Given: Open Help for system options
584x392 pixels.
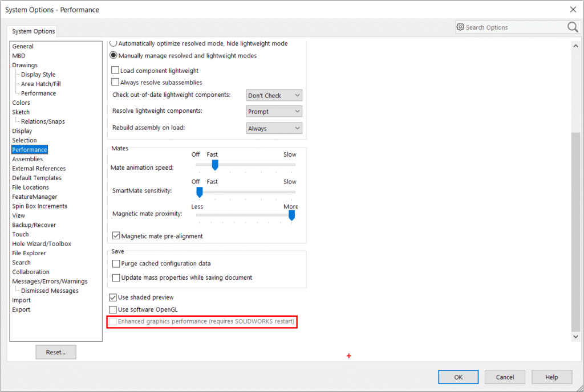Looking at the screenshot, I should (551, 377).
